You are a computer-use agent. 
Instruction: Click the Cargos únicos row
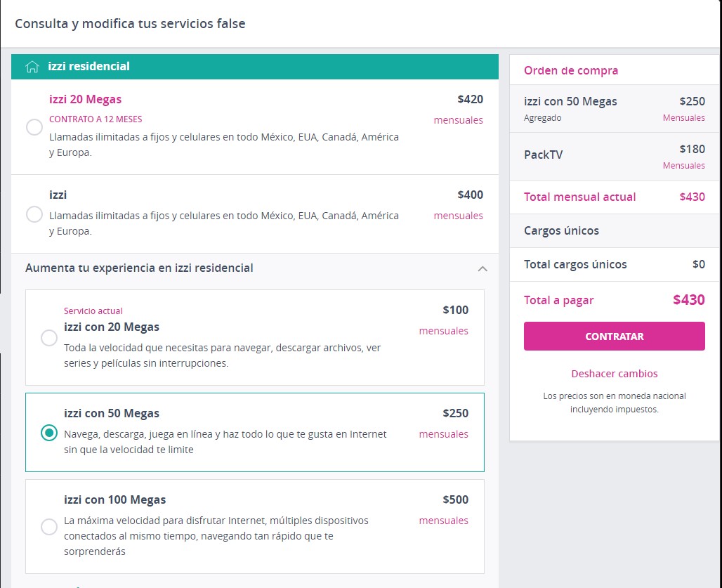(561, 230)
